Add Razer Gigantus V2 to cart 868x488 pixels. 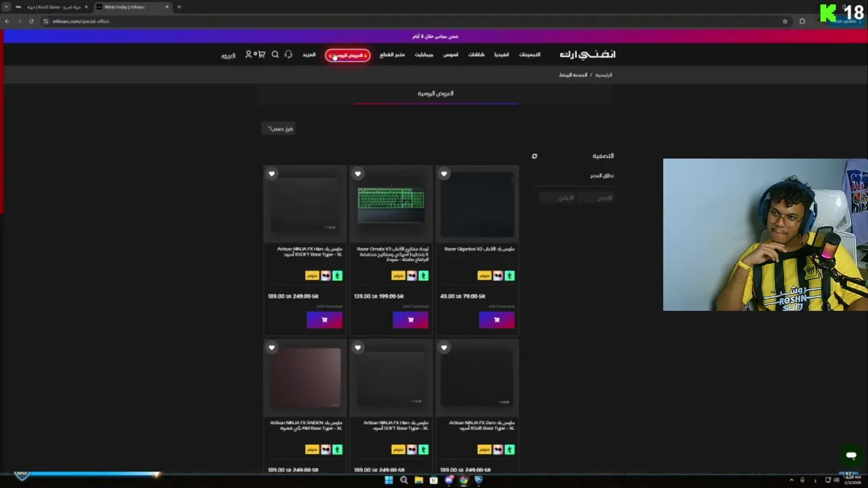pyautogui.click(x=496, y=320)
